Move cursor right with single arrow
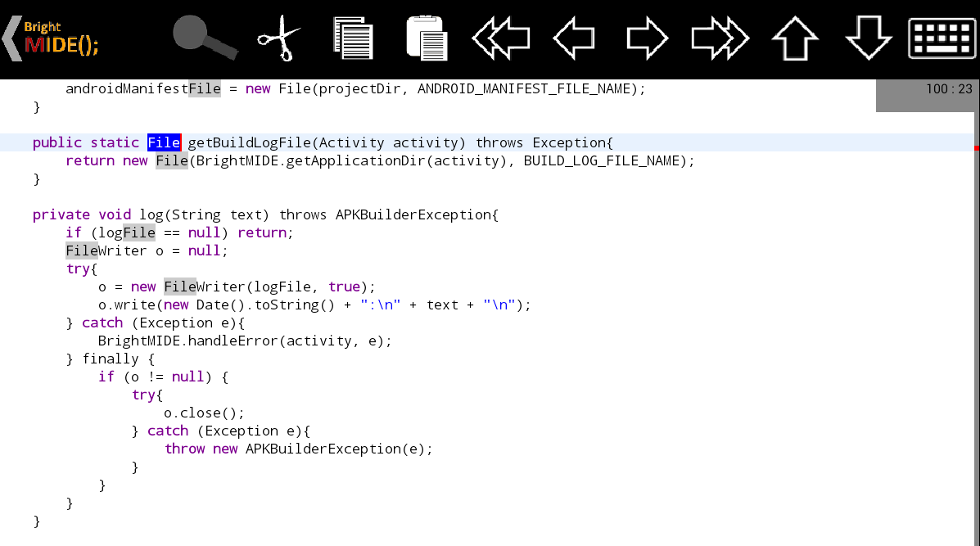 tap(648, 38)
